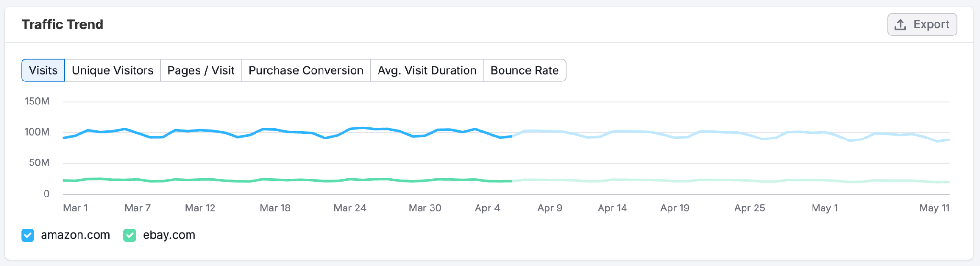View the Bounce Rate tab
Image resolution: width=980 pixels, height=266 pixels.
[524, 70]
